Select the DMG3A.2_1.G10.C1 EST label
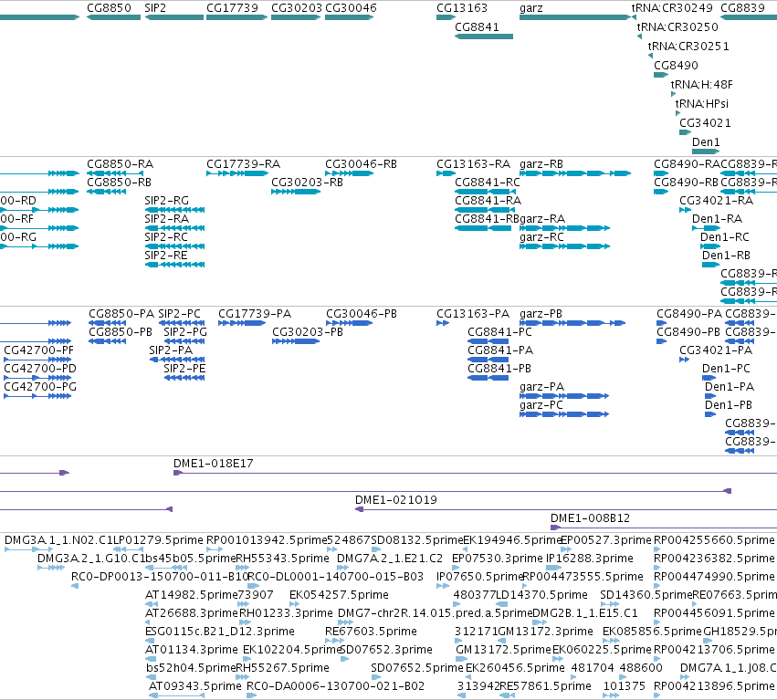This screenshot has height=700, width=777. [x=90, y=559]
